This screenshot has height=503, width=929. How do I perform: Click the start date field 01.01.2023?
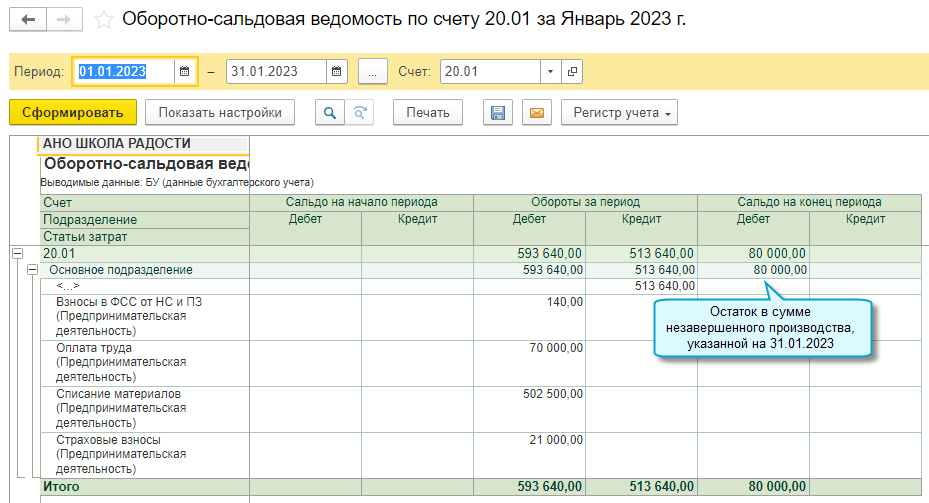pyautogui.click(x=124, y=72)
